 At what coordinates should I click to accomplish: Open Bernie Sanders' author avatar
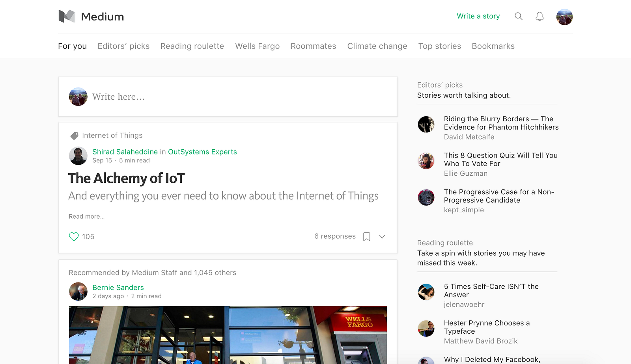(x=78, y=292)
